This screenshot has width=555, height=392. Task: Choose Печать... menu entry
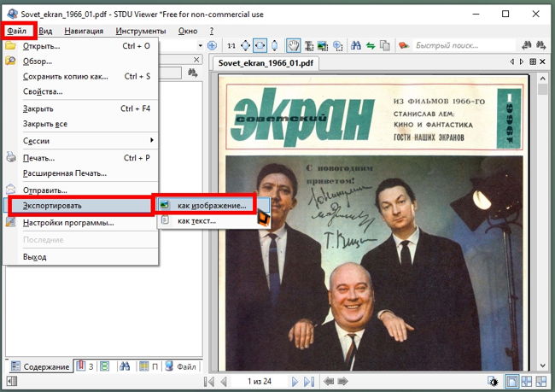click(x=81, y=158)
